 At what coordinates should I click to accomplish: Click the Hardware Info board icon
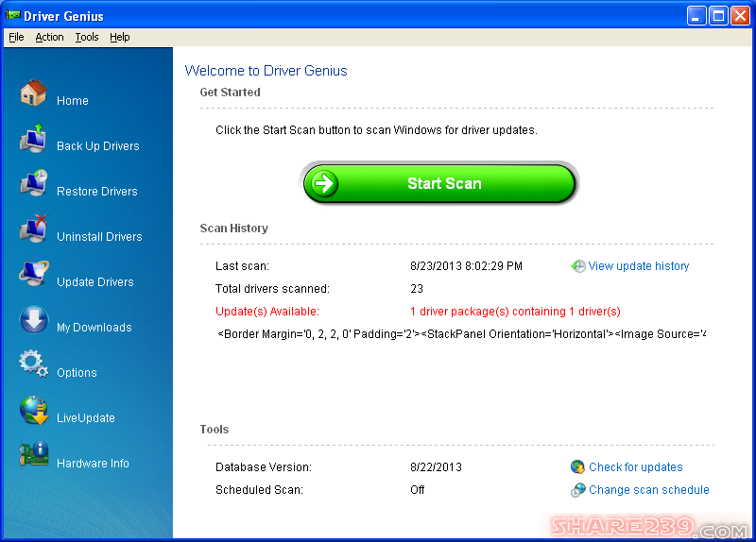coord(34,454)
